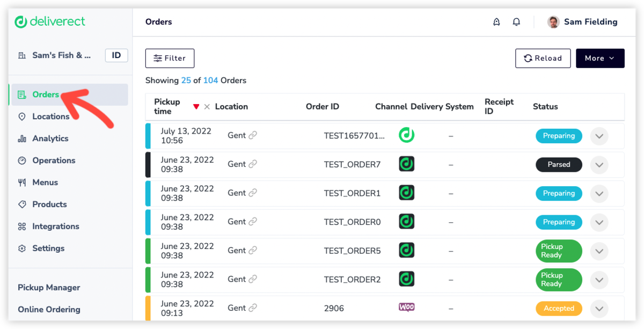This screenshot has width=644, height=329.
Task: Expand the TEST_ORDER7 order row
Action: [x=599, y=165]
